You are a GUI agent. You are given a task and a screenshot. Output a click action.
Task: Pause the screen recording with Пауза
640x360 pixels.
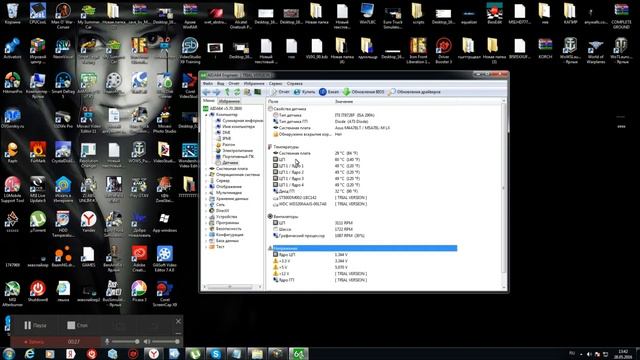click(35, 325)
